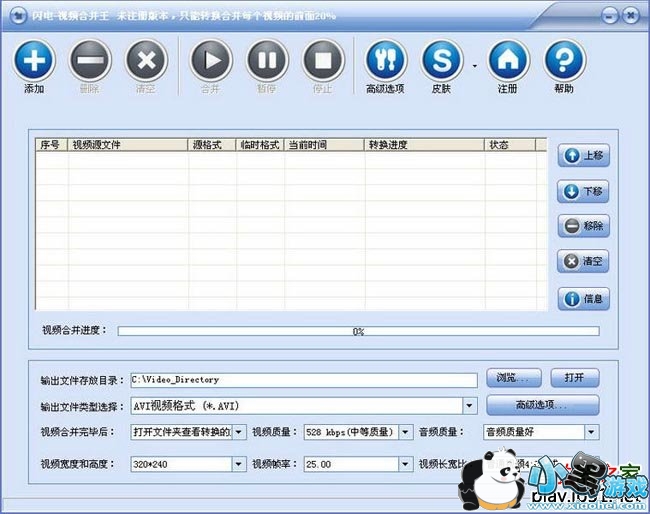
Task: Click the 浏览... (Browse) button
Action: (x=514, y=378)
